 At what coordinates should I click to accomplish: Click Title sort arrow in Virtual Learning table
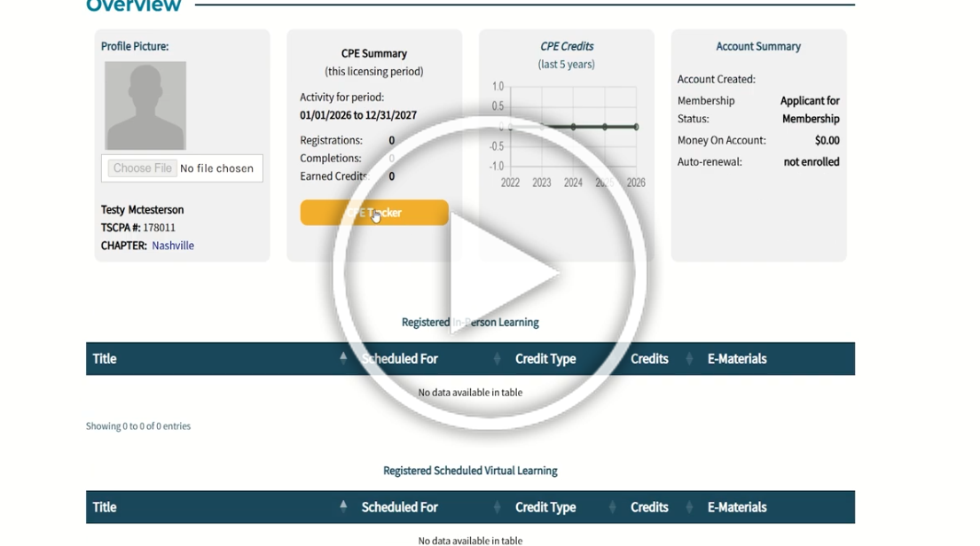click(343, 507)
